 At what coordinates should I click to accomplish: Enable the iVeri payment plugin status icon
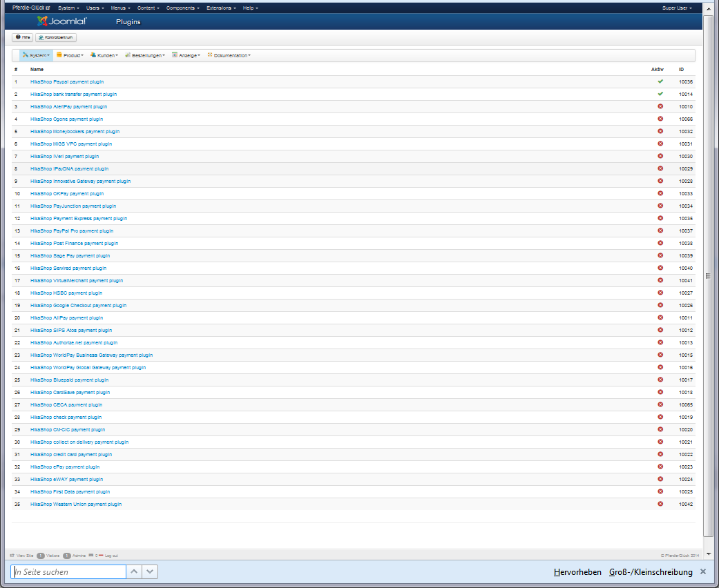coord(660,156)
